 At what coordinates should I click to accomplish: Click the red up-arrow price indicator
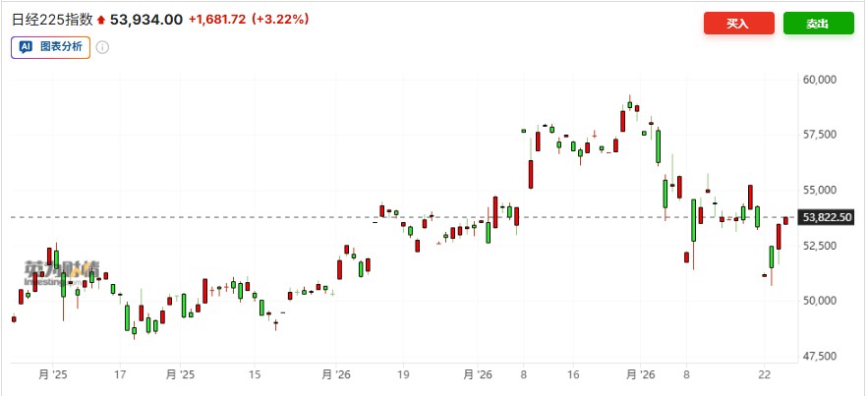(x=100, y=20)
